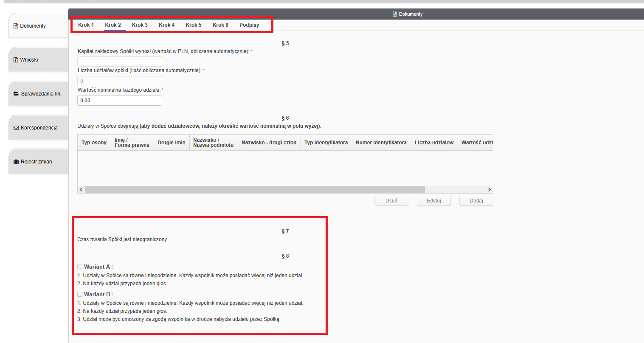Check the Wariant A checkbox

tap(80, 267)
